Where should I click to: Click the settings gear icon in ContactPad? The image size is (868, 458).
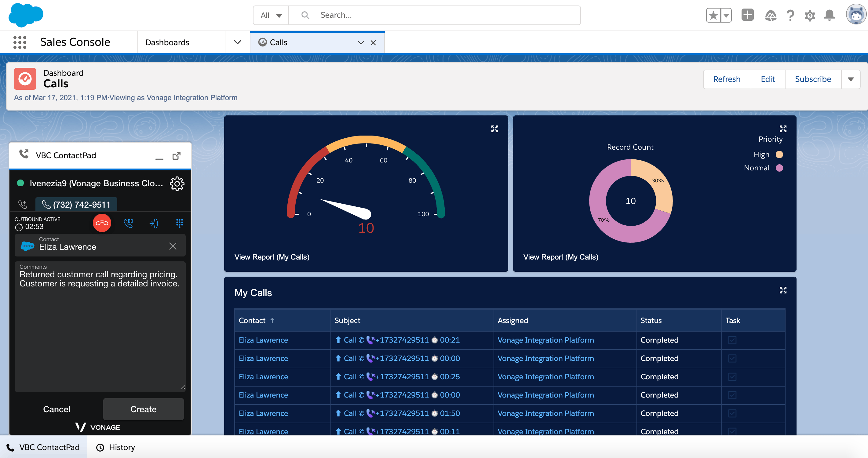coord(177,184)
